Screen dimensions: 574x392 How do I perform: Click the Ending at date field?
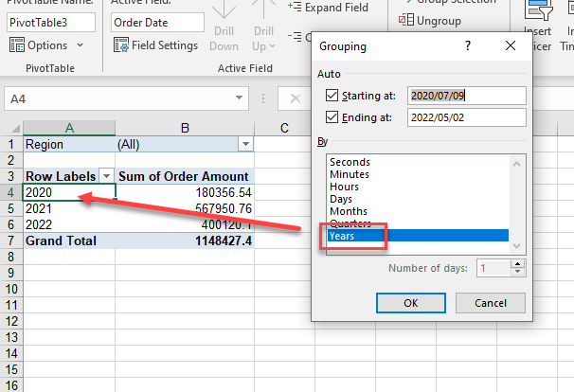coord(466,117)
